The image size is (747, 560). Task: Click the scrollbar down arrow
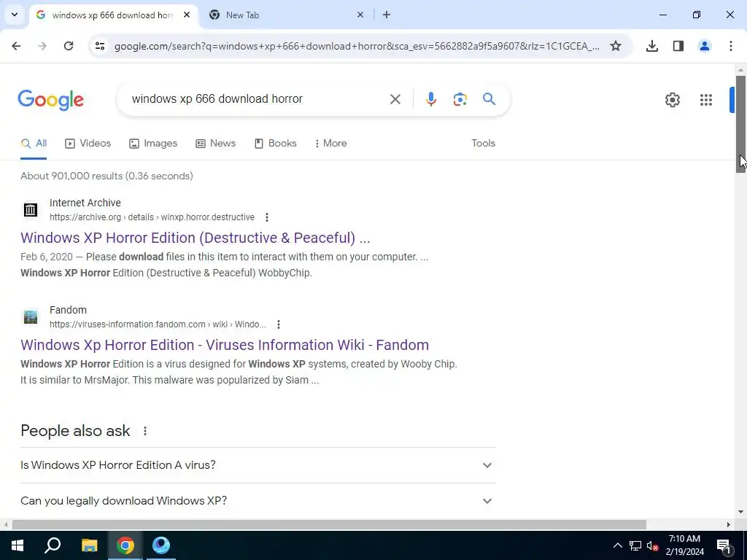pos(740,512)
